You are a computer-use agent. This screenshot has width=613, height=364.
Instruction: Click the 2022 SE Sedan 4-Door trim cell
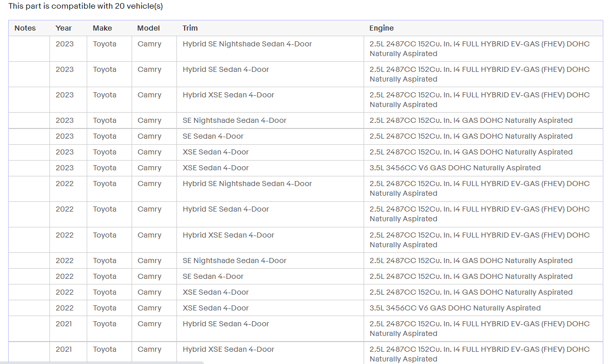tap(270, 276)
